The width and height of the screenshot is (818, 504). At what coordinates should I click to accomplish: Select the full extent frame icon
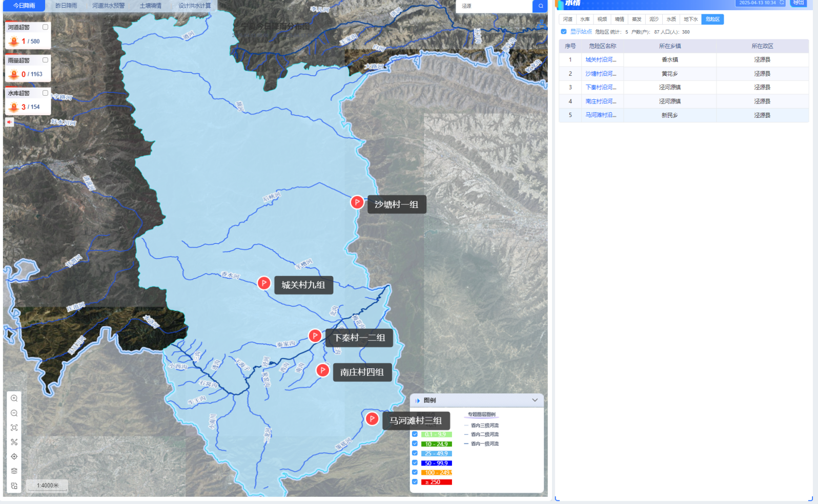tap(14, 428)
